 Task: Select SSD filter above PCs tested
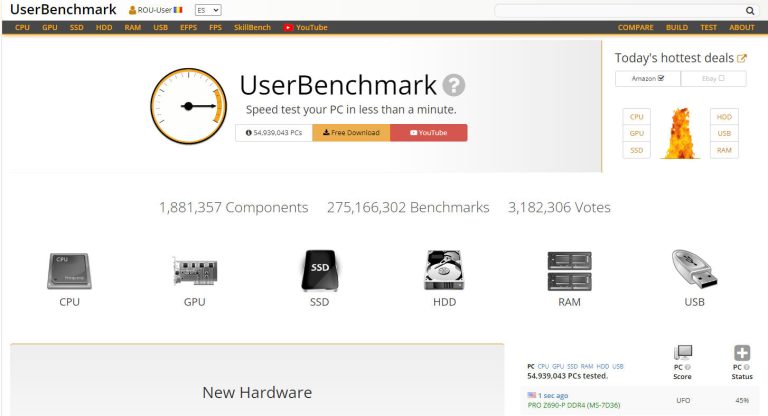(x=572, y=366)
